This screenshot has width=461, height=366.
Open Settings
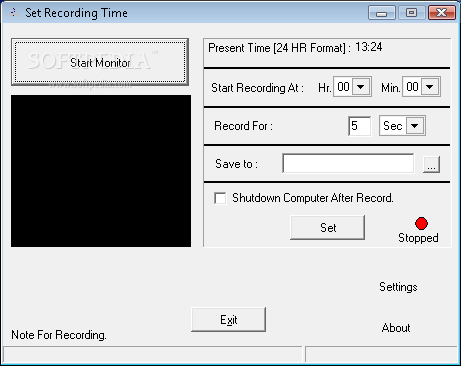click(x=398, y=287)
